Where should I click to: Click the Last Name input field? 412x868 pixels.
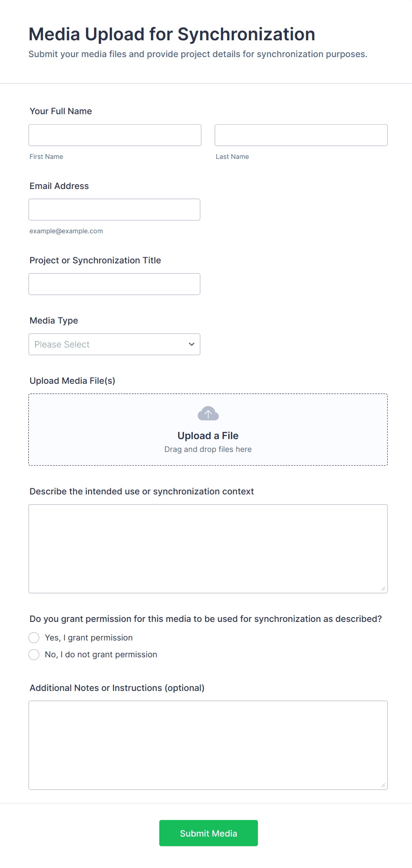click(x=301, y=135)
